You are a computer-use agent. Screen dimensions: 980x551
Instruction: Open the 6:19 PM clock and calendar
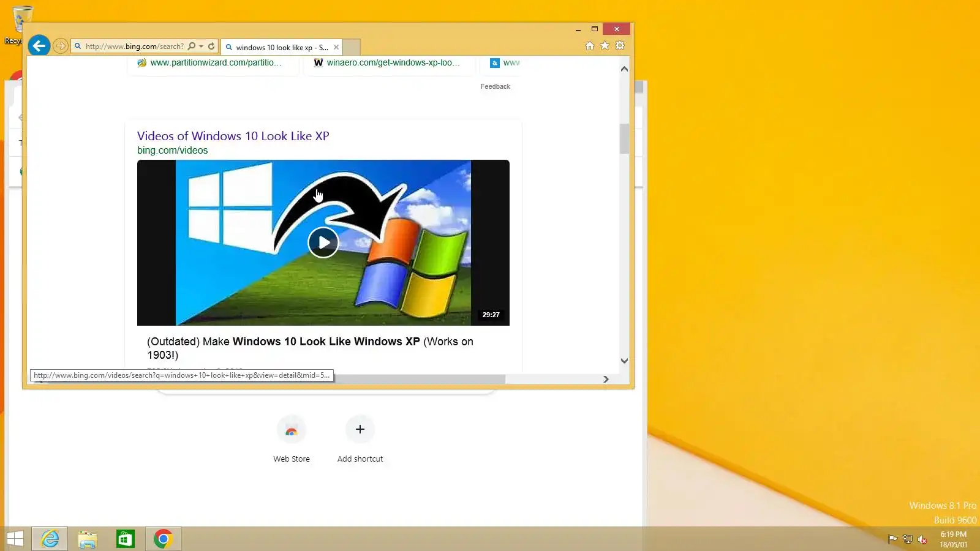(954, 539)
